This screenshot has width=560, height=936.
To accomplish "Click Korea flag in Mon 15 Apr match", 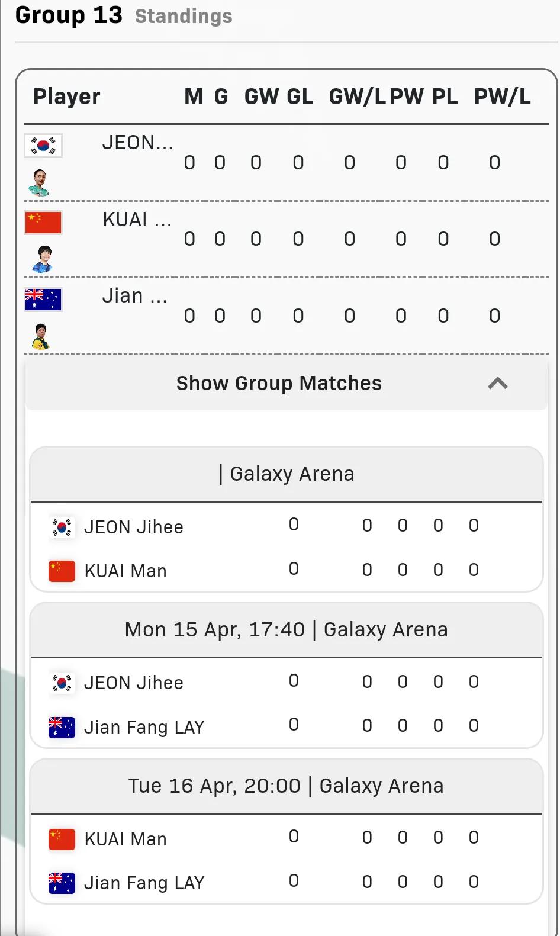I will [62, 683].
